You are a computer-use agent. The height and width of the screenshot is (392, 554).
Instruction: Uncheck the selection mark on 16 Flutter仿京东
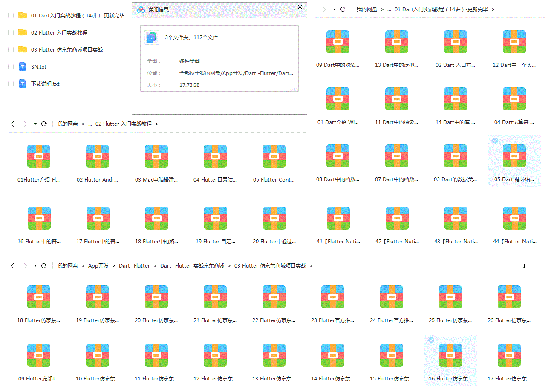[x=431, y=340]
